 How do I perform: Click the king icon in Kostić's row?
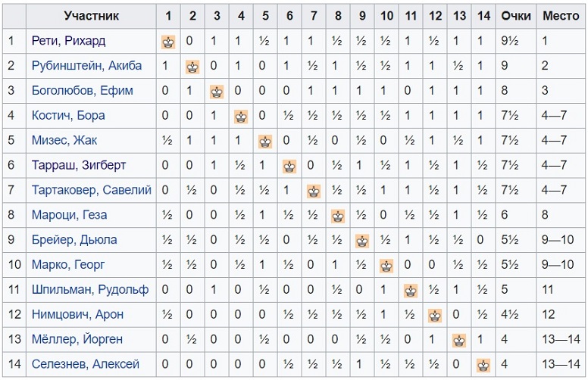click(241, 117)
